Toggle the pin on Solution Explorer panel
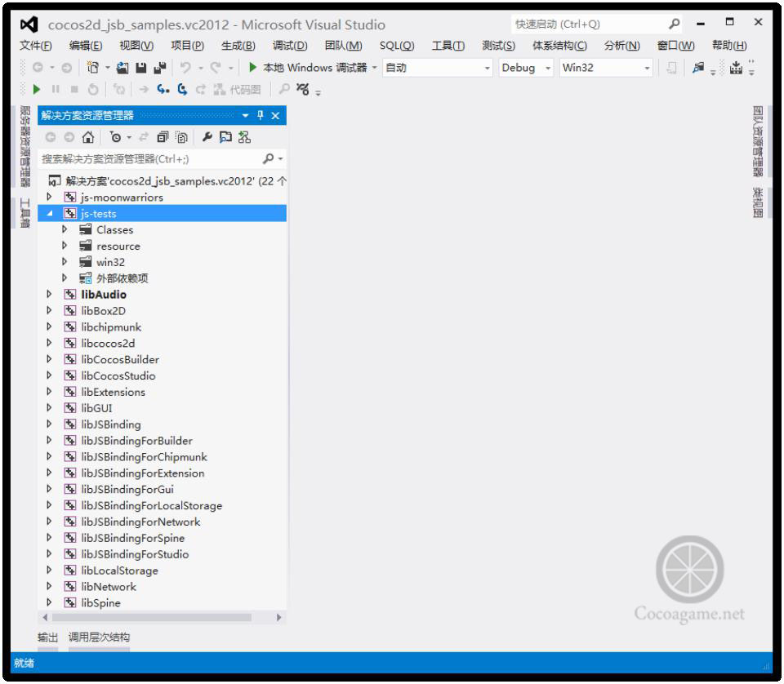 click(x=261, y=116)
